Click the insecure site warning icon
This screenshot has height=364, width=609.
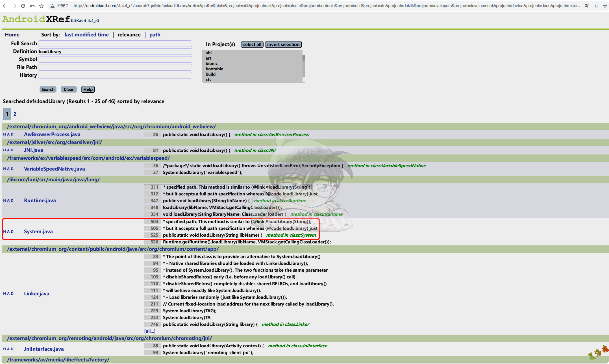coord(53,6)
